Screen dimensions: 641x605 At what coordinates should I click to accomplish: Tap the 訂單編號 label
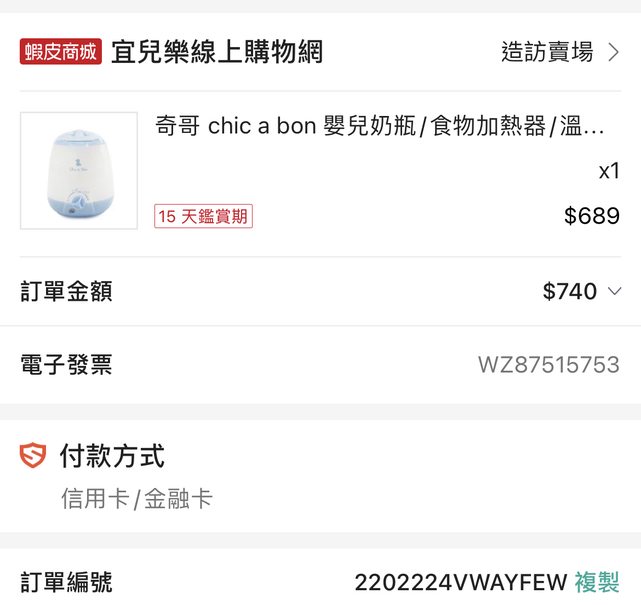click(x=66, y=582)
